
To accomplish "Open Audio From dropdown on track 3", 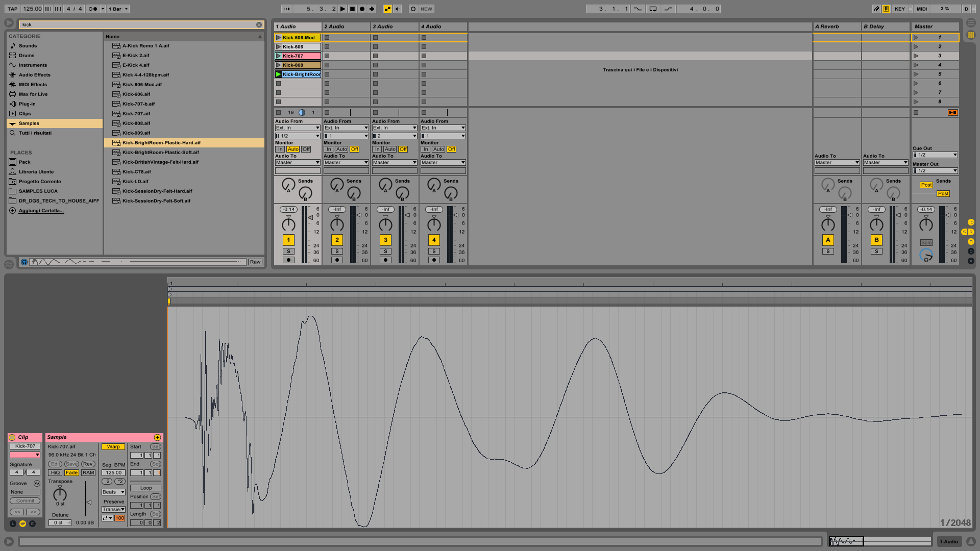I will (394, 128).
